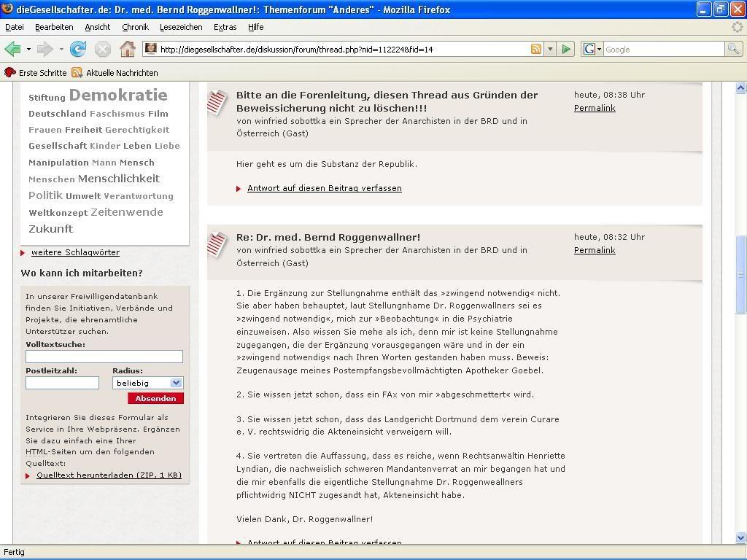Image resolution: width=747 pixels, height=560 pixels.
Task: Click the Postleitzahl input field
Action: (x=62, y=383)
